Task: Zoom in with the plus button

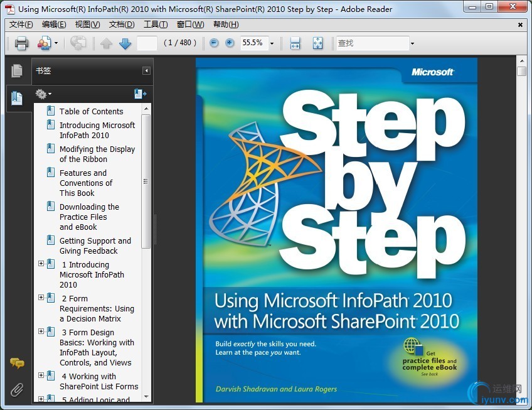Action: [x=230, y=43]
